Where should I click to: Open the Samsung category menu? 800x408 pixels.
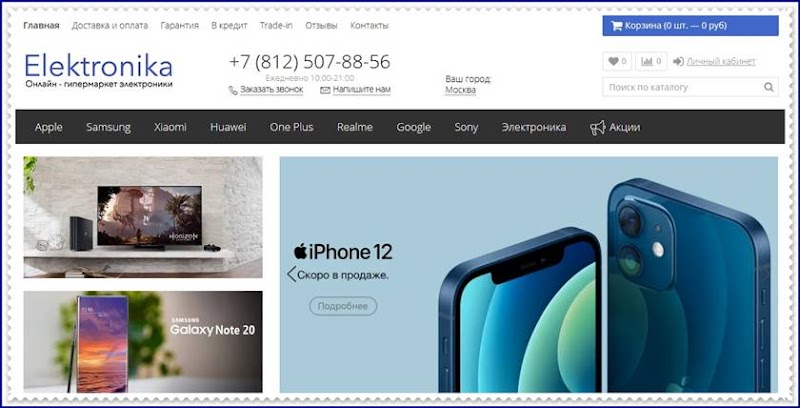(108, 128)
